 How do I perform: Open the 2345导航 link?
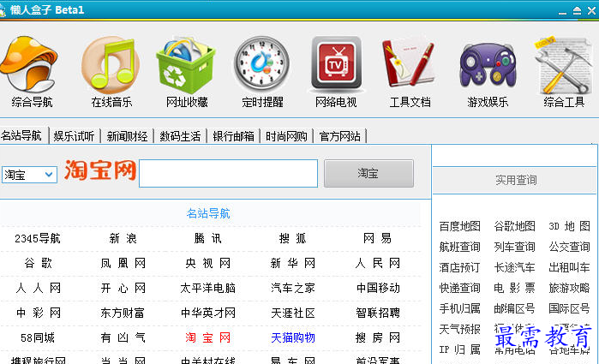point(38,238)
